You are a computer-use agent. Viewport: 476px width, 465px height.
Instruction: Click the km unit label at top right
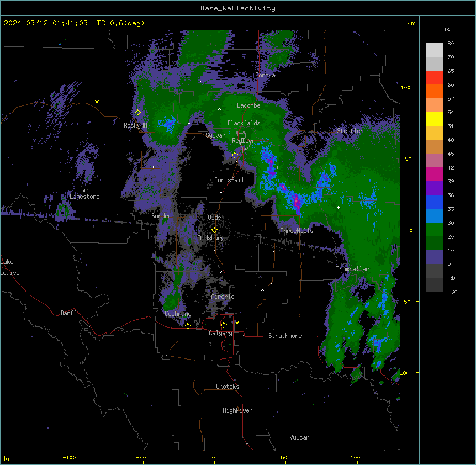click(x=411, y=23)
